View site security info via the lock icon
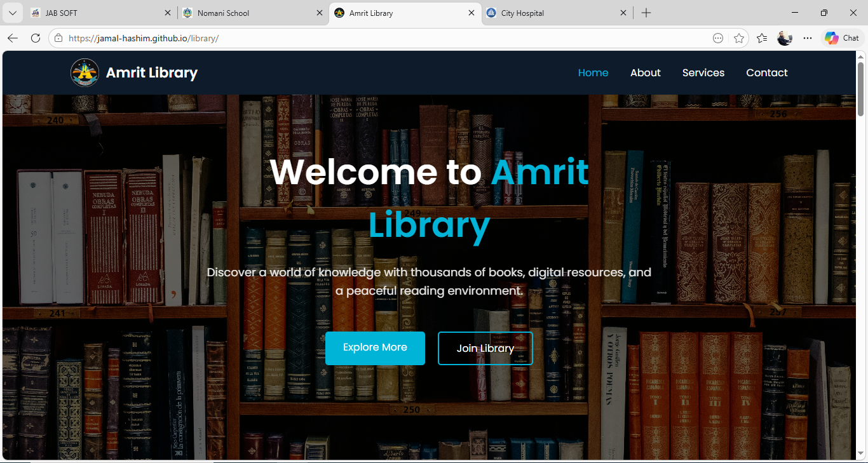The height and width of the screenshot is (463, 868). [x=58, y=37]
